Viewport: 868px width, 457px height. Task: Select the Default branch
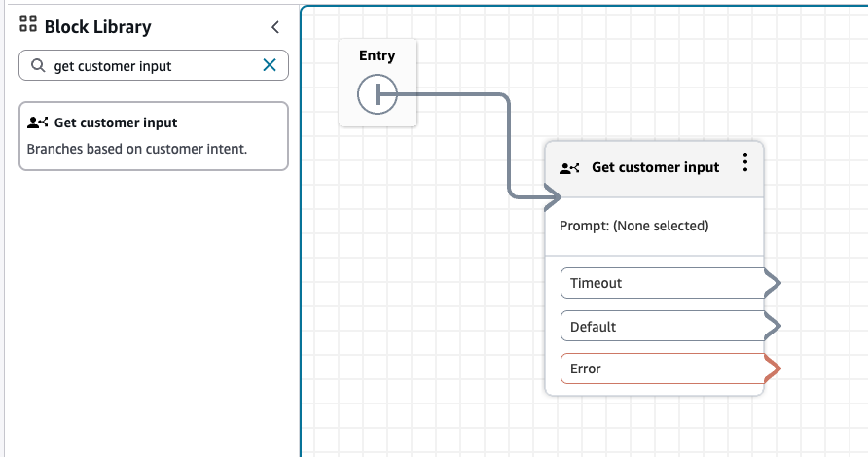[x=662, y=327]
